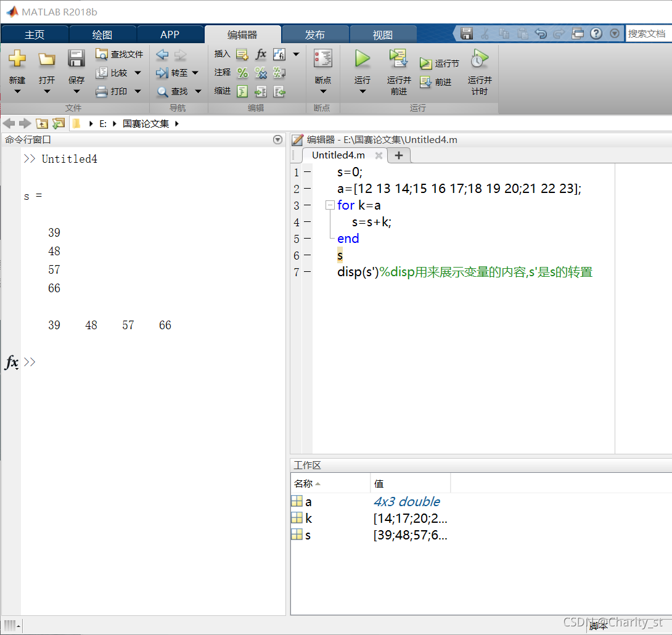The width and height of the screenshot is (672, 635).
Task: Select variable a in workspace
Action: (308, 502)
